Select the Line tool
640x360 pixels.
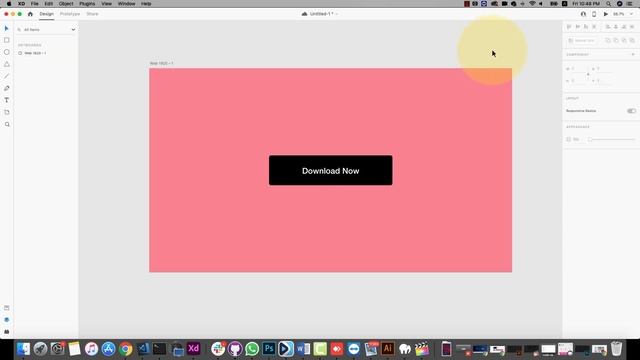(7, 76)
